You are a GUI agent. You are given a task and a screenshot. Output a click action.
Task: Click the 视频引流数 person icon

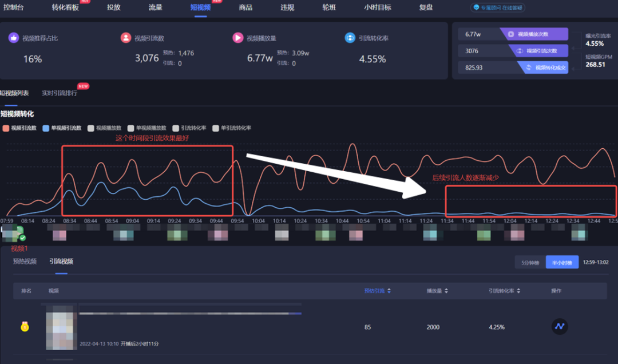pos(126,38)
